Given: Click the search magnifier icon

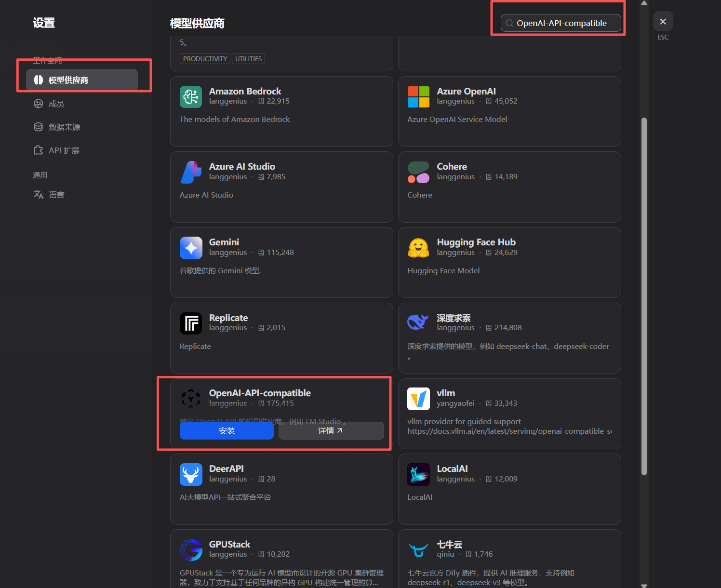Looking at the screenshot, I should (509, 23).
